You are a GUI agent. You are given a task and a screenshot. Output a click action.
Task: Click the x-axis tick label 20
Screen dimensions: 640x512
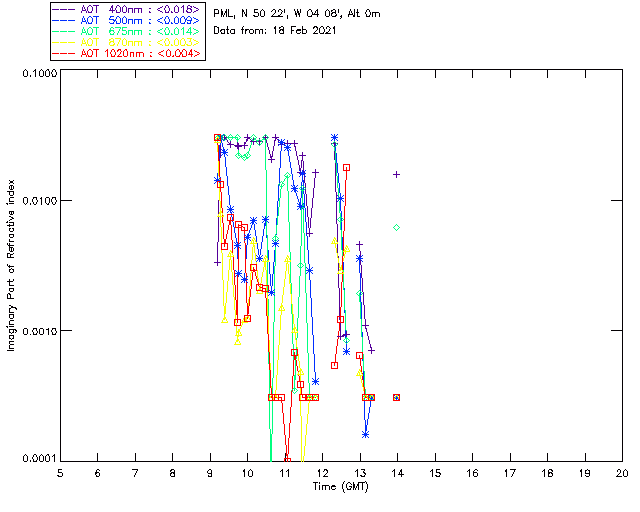622,474
